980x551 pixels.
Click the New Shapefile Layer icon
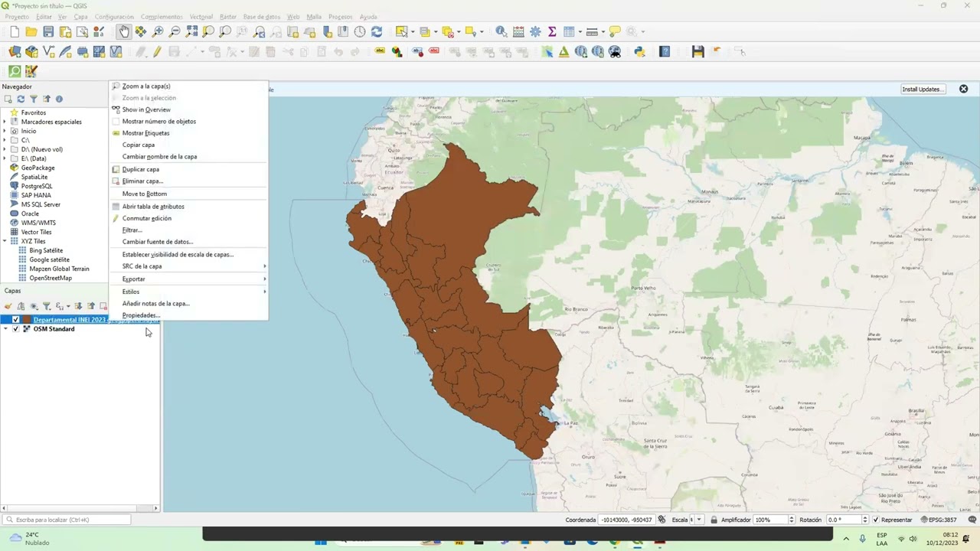[48, 51]
